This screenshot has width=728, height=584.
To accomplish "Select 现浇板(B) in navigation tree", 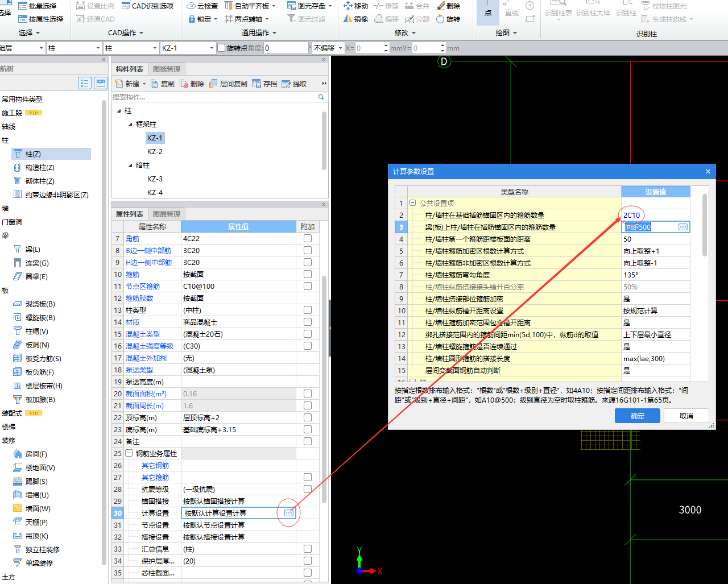I will (34, 304).
